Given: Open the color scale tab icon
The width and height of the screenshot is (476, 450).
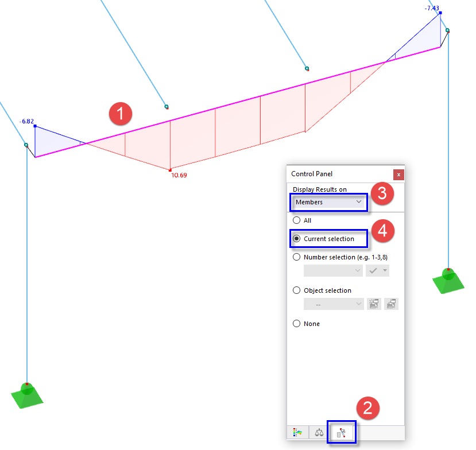Looking at the screenshot, I should [297, 432].
